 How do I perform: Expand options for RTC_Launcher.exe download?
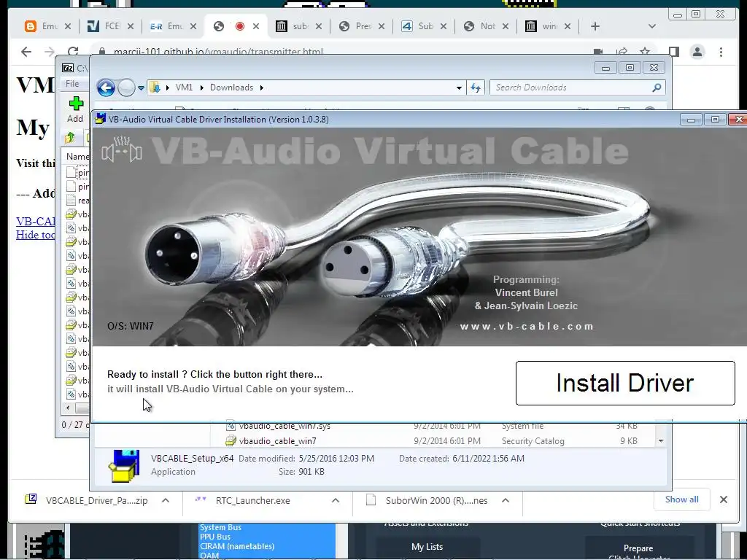336,500
